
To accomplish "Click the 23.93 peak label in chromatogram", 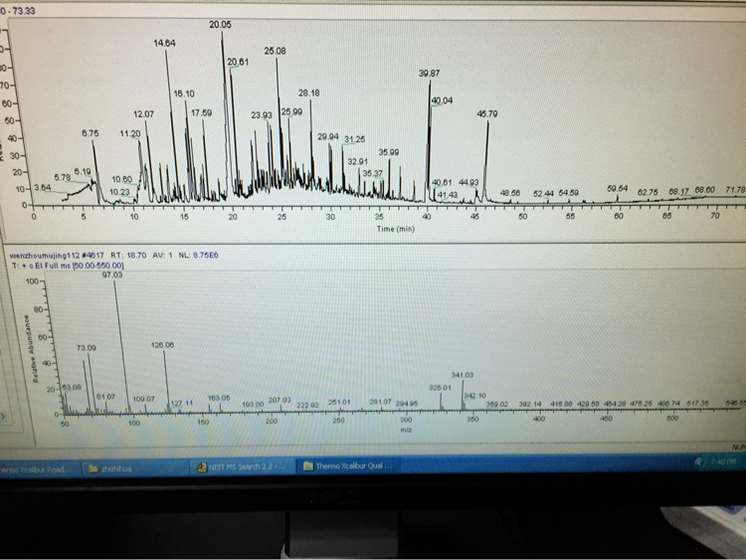I will [x=262, y=115].
